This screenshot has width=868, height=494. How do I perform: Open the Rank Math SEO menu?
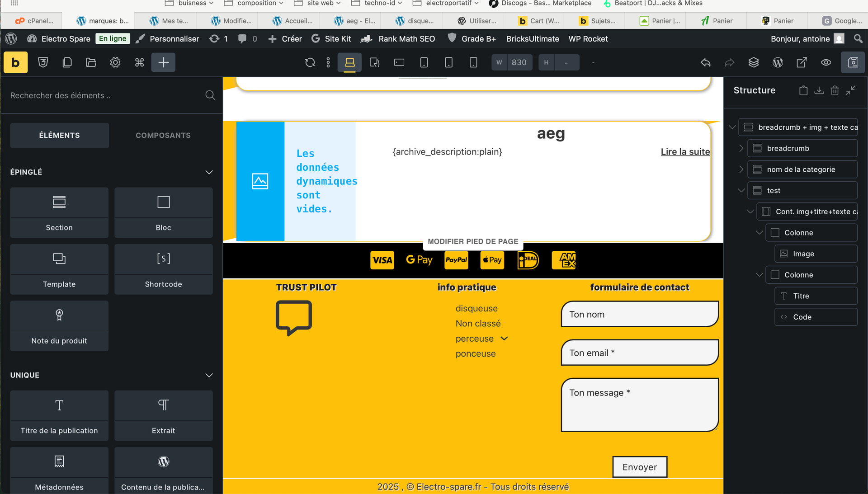(398, 39)
